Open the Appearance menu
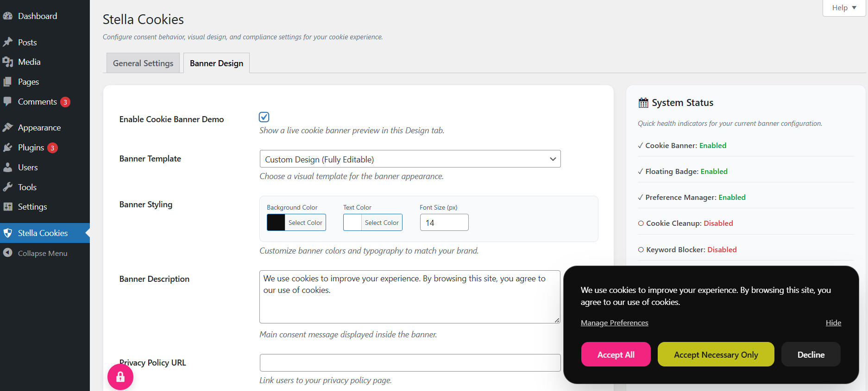This screenshot has height=391, width=868. (45, 128)
